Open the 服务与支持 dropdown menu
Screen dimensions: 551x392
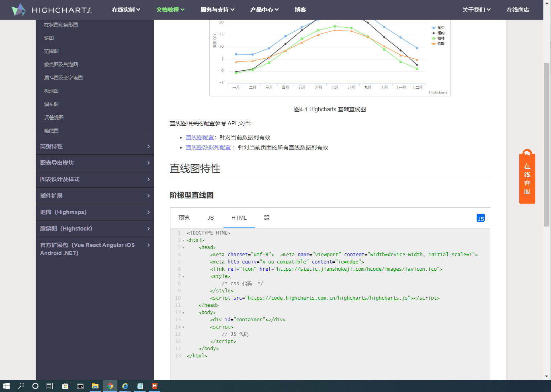(217, 10)
